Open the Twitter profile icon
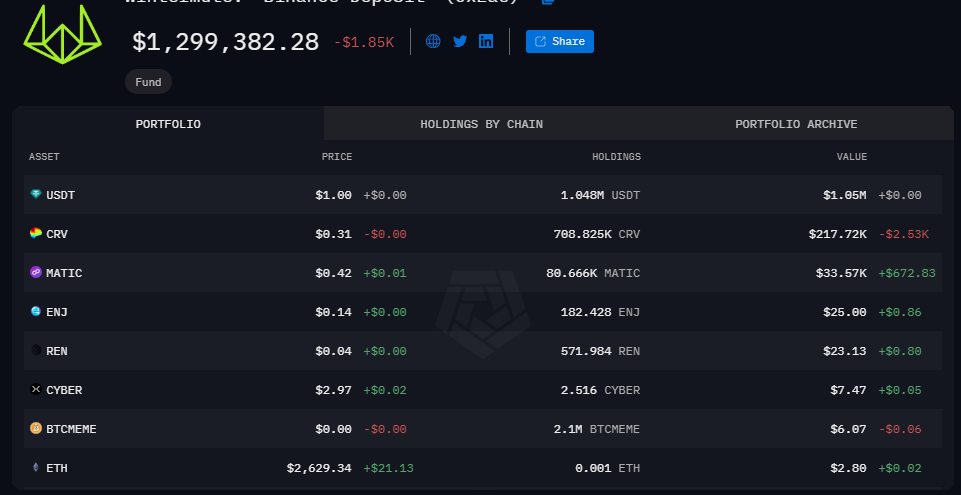Viewport: 961px width, 495px height. 460,41
